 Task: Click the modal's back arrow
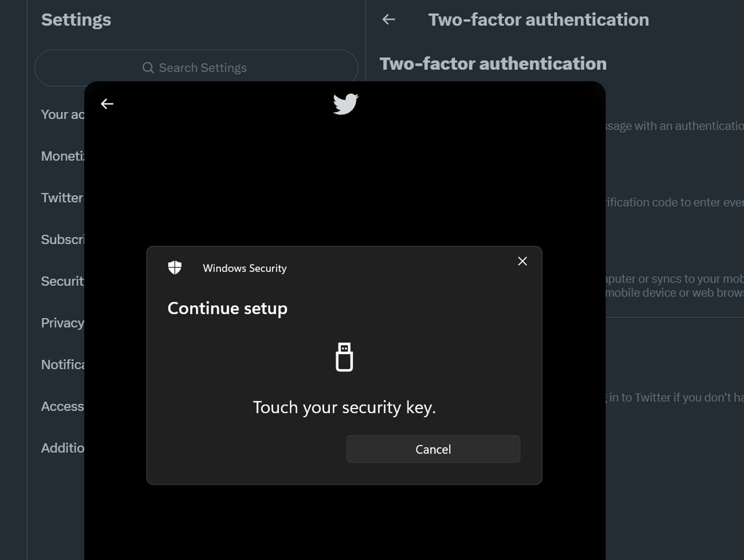(107, 104)
